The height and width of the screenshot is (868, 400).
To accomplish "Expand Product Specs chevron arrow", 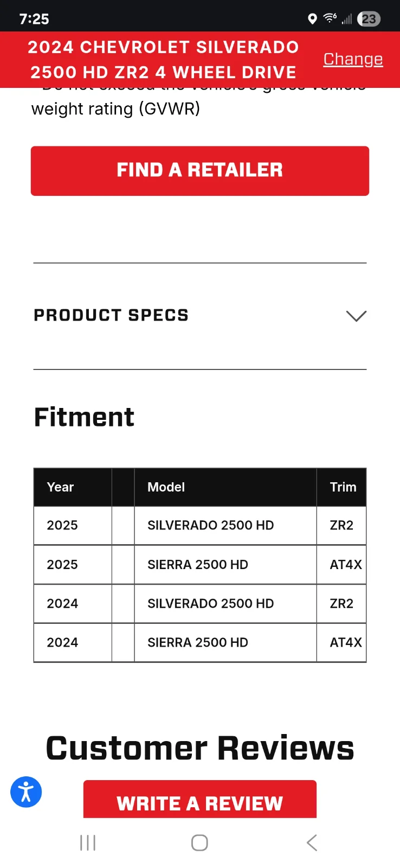I will (356, 316).
